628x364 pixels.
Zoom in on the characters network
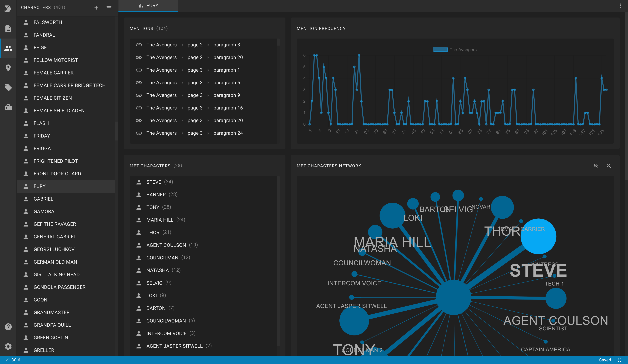pyautogui.click(x=596, y=166)
